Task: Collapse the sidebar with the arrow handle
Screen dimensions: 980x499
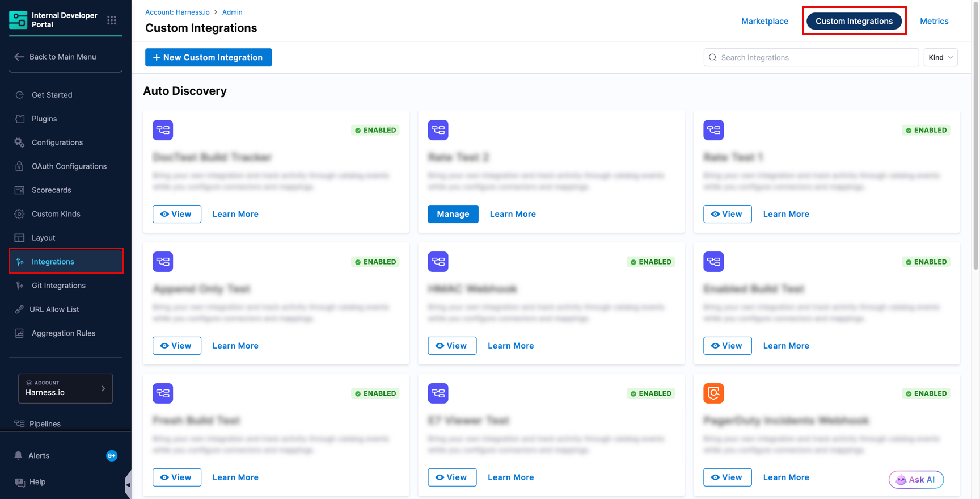Action: (128, 485)
